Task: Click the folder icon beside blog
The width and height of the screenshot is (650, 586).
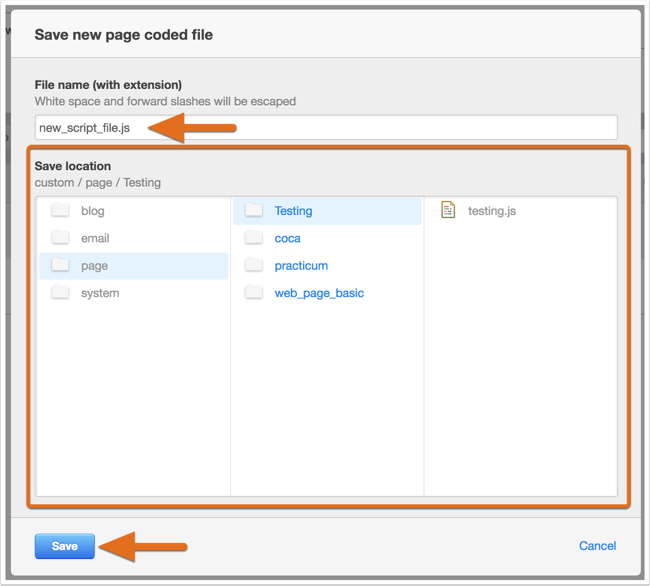Action: 61,211
